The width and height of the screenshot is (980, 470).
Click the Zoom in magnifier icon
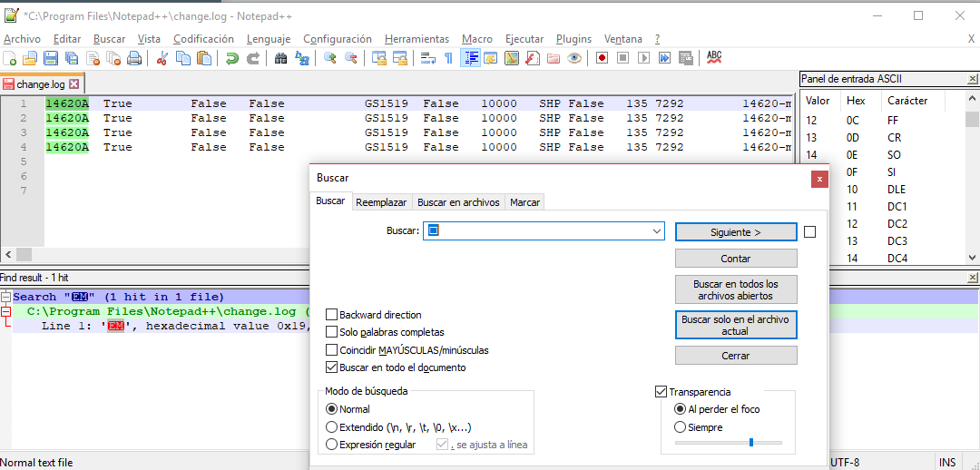(329, 58)
